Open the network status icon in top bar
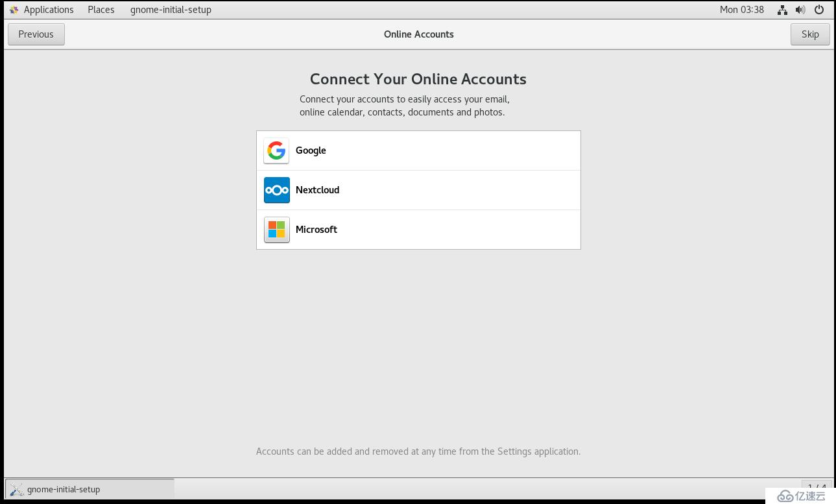 (782, 10)
